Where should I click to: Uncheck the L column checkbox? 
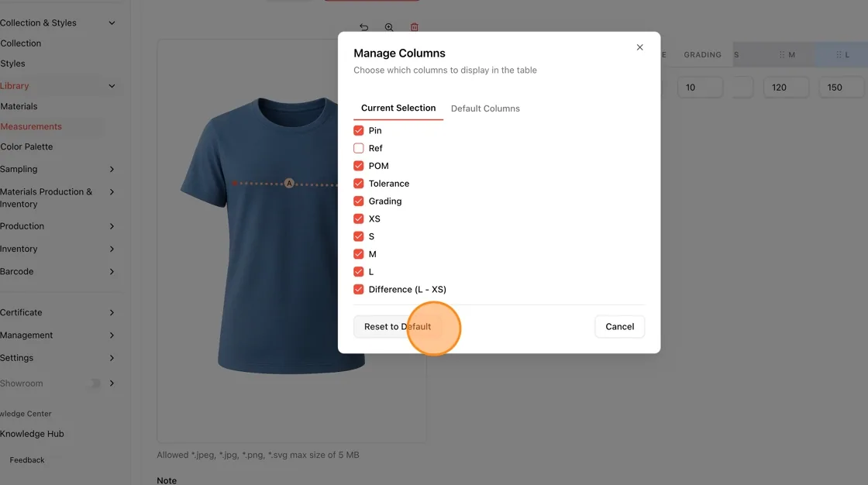[359, 272]
